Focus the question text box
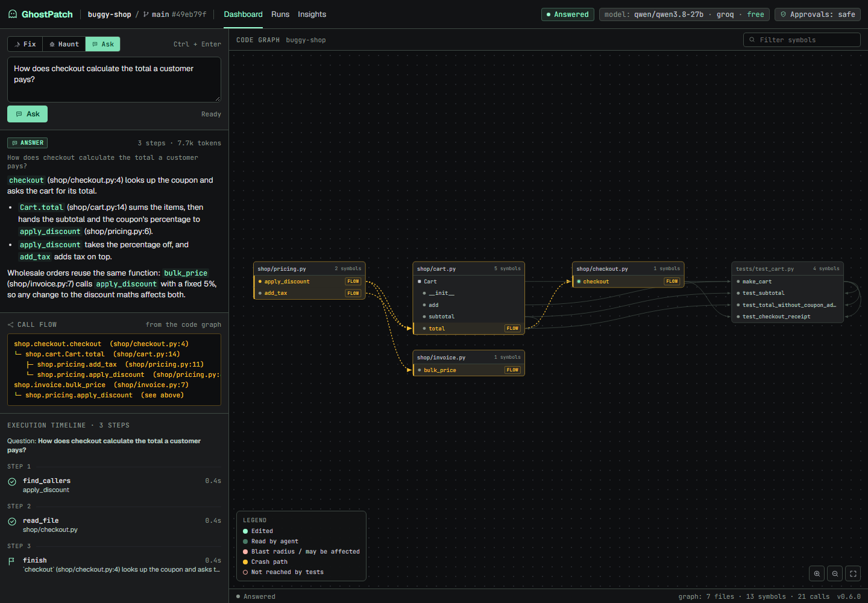The width and height of the screenshot is (868, 603). click(114, 80)
